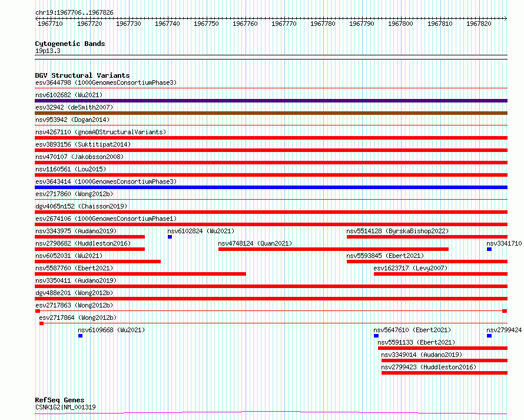Screen dimensions: 524x420
Task: Click the small blue nsv6102824 (Wu2021) marker
Action: tap(170, 237)
